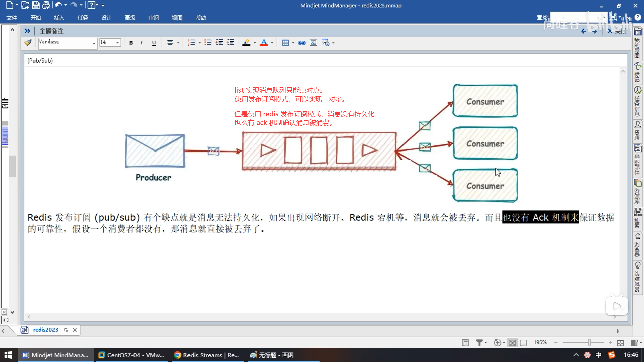Open the font size 14 dropdown
The height and width of the screenshot is (362, 644).
point(117,43)
